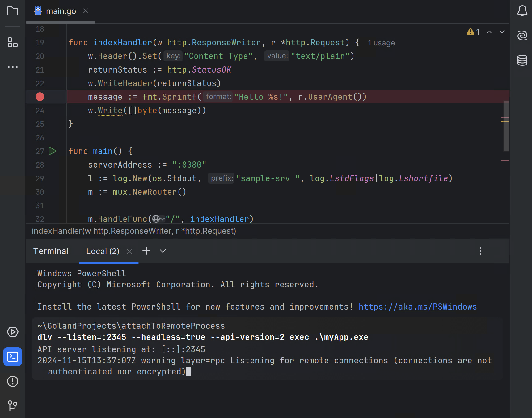This screenshot has height=418, width=532.
Task: Open the Problems tool window
Action: 13,381
